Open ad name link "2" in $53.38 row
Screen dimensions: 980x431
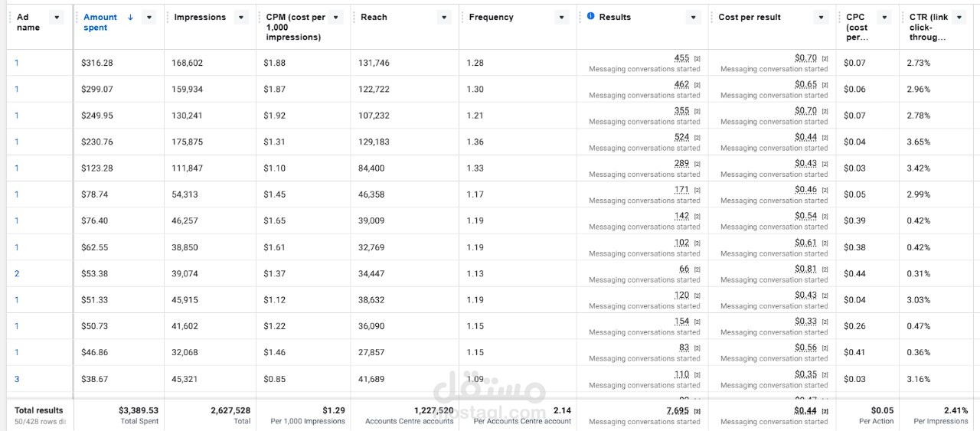coord(17,273)
